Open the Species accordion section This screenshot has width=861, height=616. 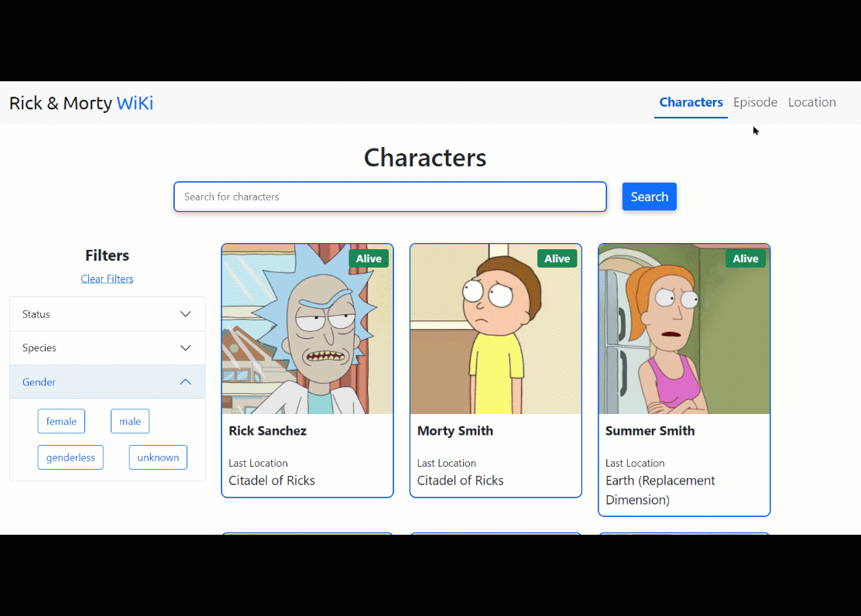click(x=108, y=348)
